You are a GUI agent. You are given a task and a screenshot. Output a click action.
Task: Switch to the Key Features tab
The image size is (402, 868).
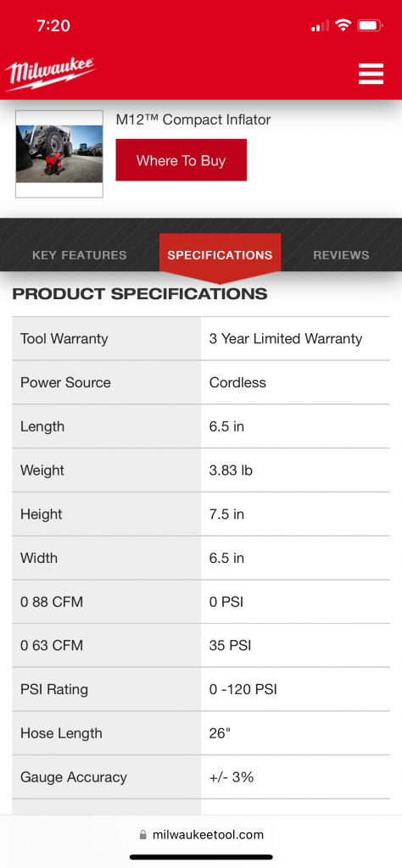[x=79, y=255]
